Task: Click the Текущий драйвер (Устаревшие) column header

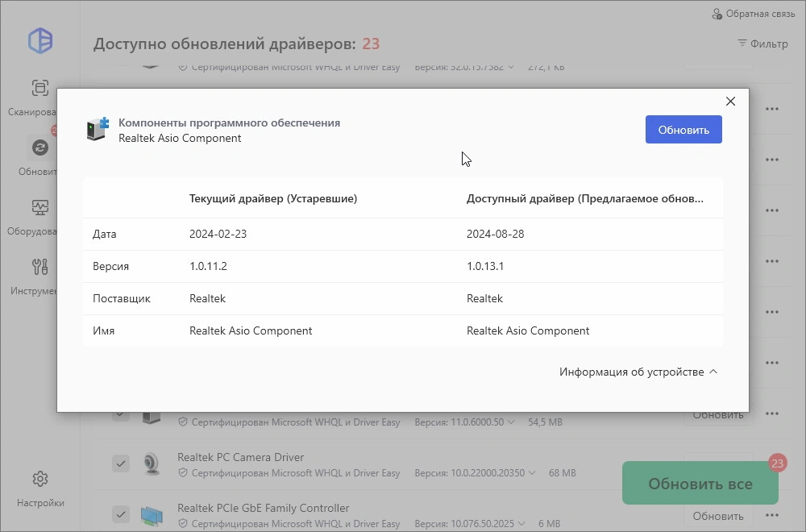Action: pos(273,198)
